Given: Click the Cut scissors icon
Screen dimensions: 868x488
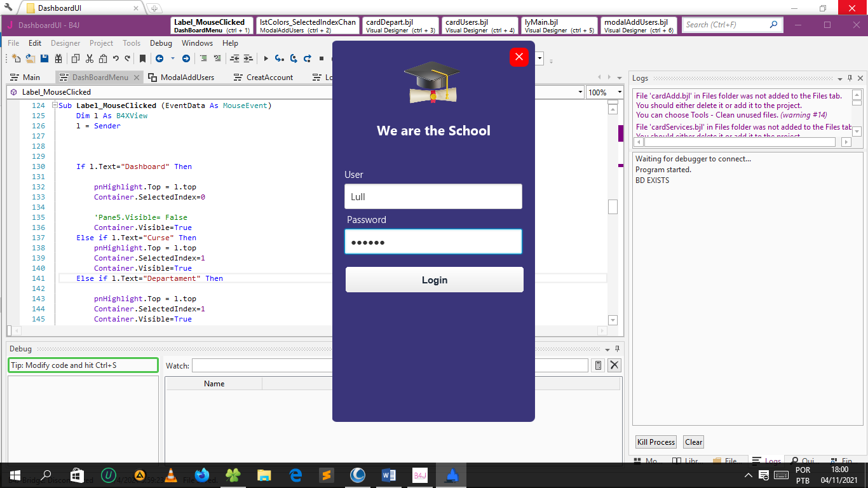Looking at the screenshot, I should (90, 58).
